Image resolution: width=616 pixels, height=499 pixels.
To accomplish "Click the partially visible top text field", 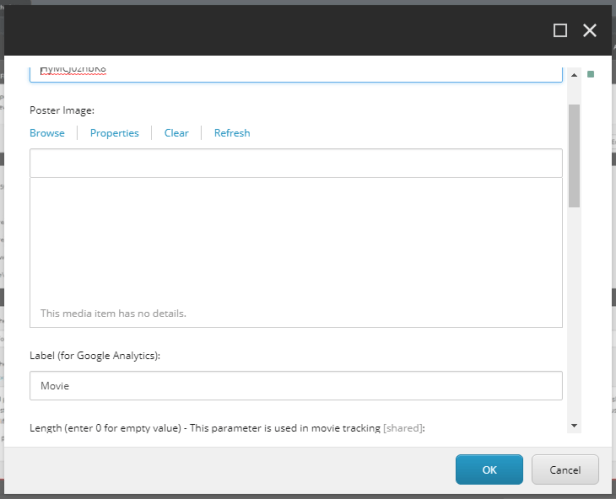I will 296,72.
